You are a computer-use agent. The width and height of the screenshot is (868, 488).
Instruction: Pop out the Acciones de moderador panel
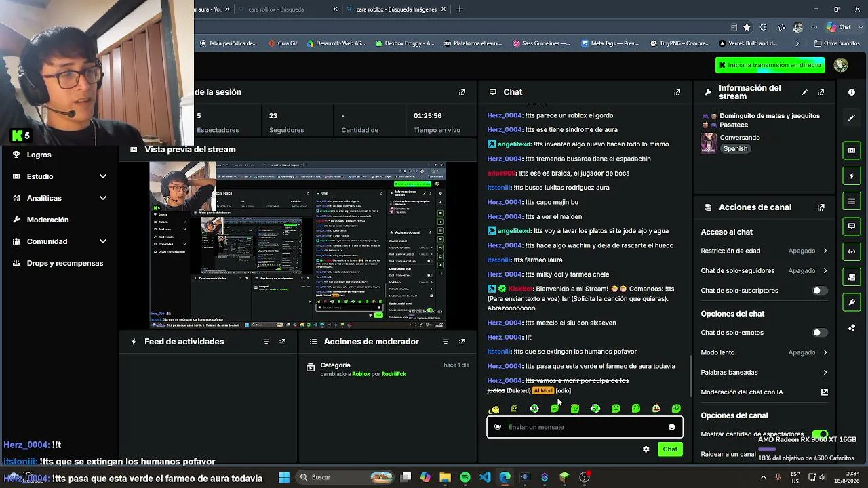(462, 342)
